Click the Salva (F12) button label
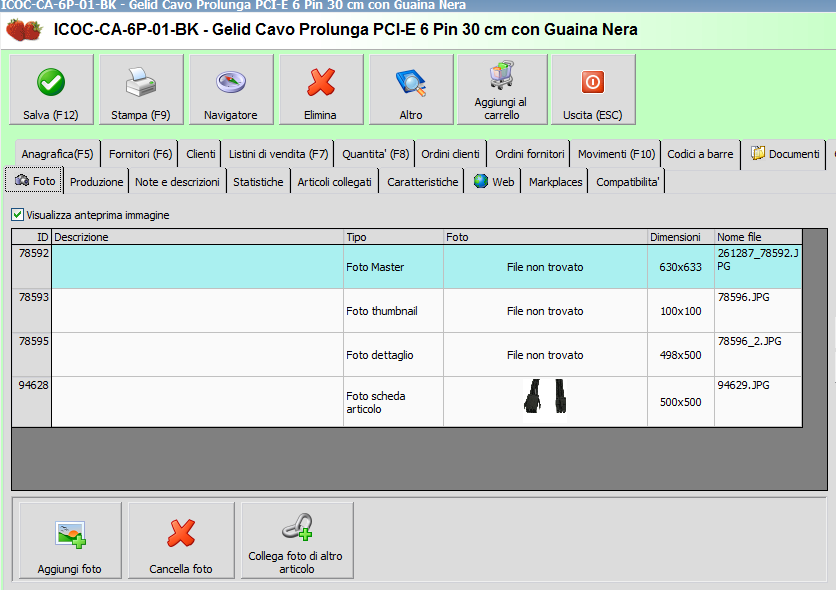The width and height of the screenshot is (836, 590). click(x=51, y=115)
